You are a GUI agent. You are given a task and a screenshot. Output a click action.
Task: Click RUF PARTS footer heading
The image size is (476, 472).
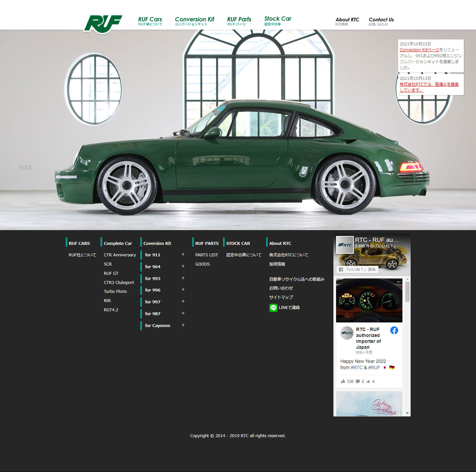click(x=207, y=243)
